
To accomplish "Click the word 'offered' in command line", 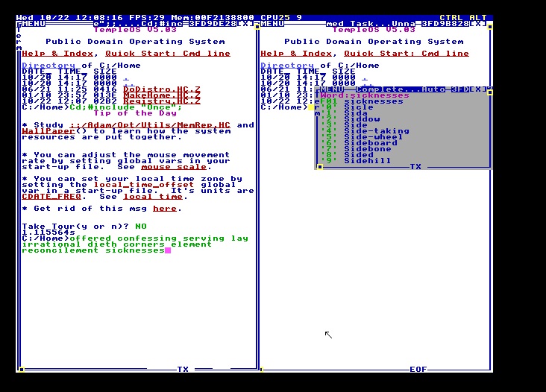I will (x=90, y=238).
